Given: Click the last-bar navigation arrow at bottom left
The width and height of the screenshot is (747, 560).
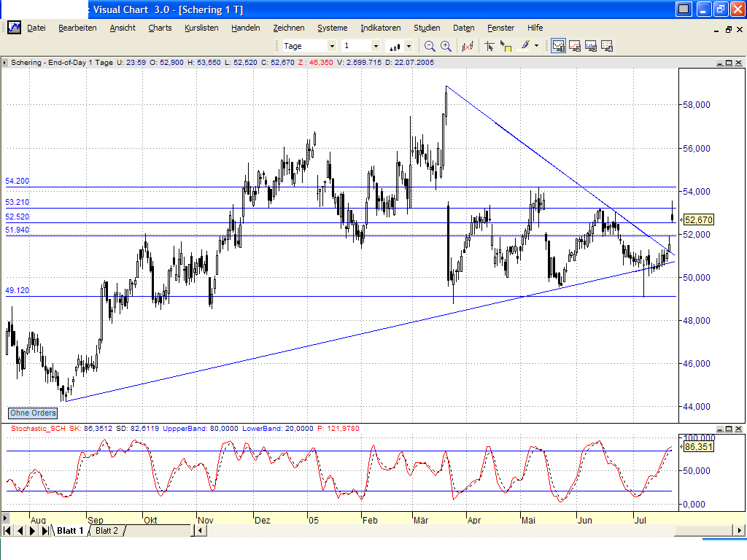Looking at the screenshot, I should click(44, 531).
